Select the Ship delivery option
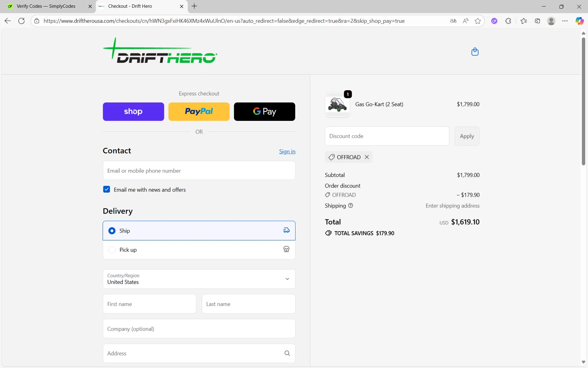Image resolution: width=588 pixels, height=368 pixels. [x=199, y=231]
